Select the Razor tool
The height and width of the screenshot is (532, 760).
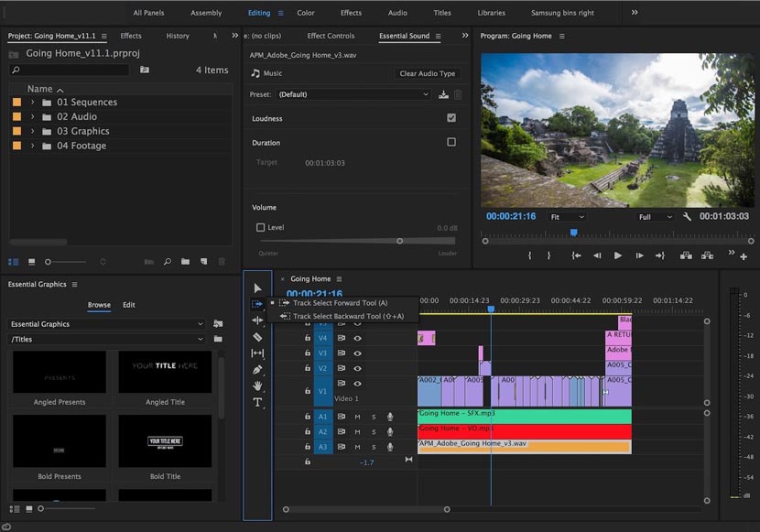click(257, 336)
